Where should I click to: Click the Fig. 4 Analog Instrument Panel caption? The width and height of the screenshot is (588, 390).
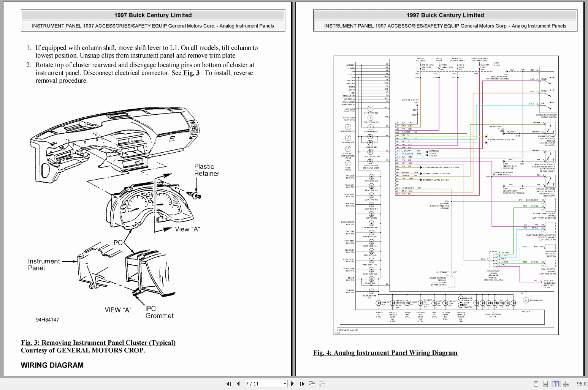(385, 353)
